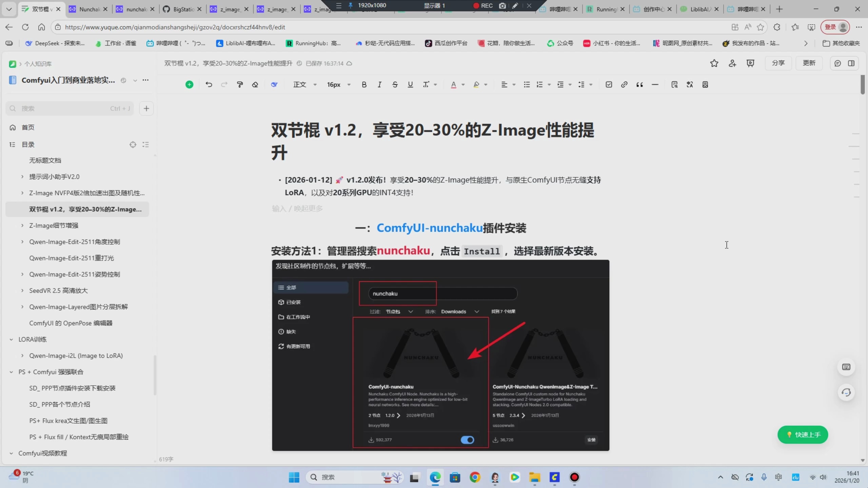Open the comments panel icon

(x=837, y=63)
